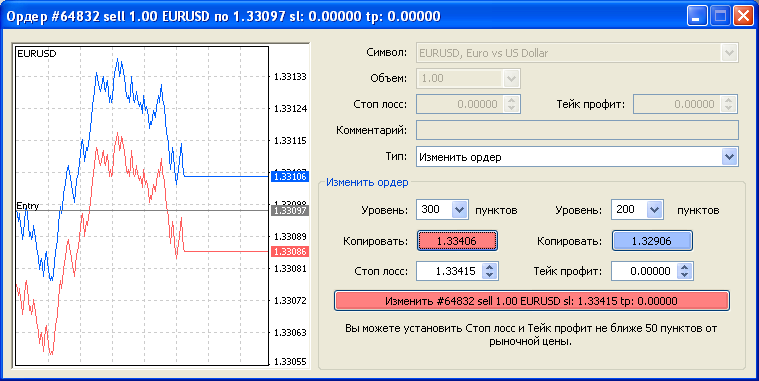Click the Комментарий text field
Image resolution: width=759 pixels, height=381 pixels.
[577, 130]
